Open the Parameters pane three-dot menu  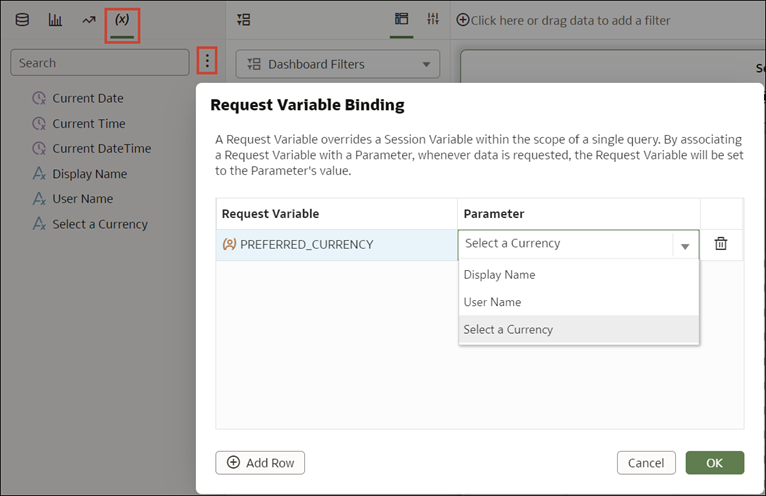[207, 61]
